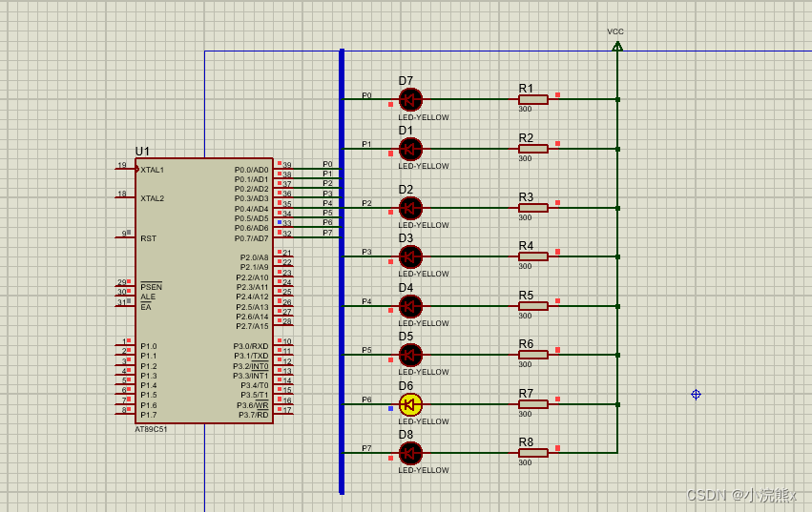Select the lit yellow LED D6
The image size is (812, 512).
[x=410, y=405]
